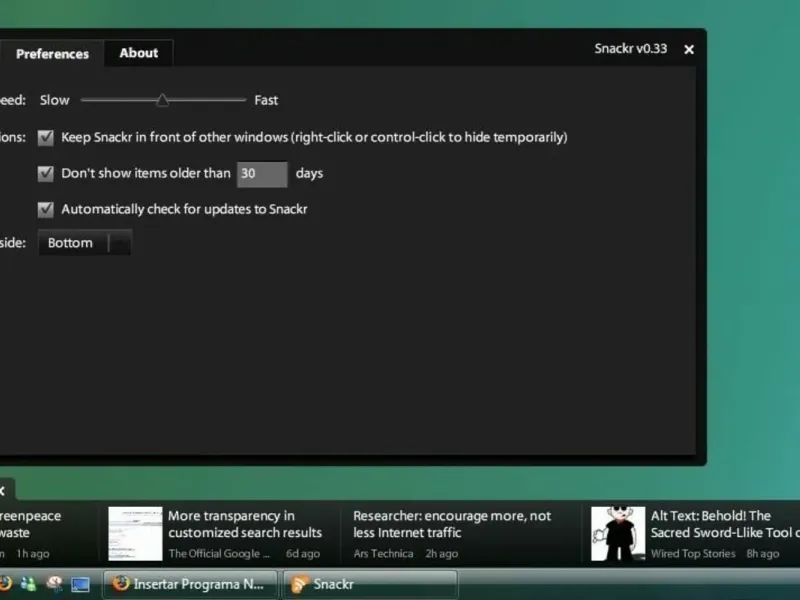Expand the Bottom screen side dropdown
800x600 pixels.
[x=85, y=243]
